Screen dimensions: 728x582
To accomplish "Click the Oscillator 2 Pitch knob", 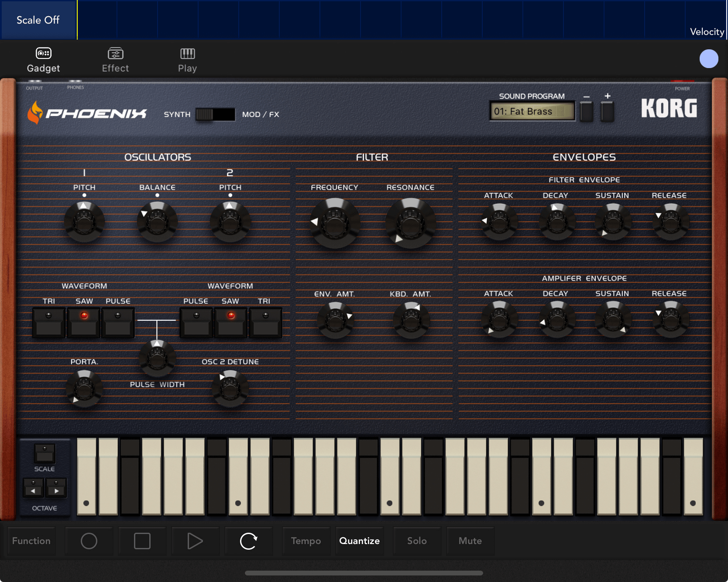I will pyautogui.click(x=230, y=222).
